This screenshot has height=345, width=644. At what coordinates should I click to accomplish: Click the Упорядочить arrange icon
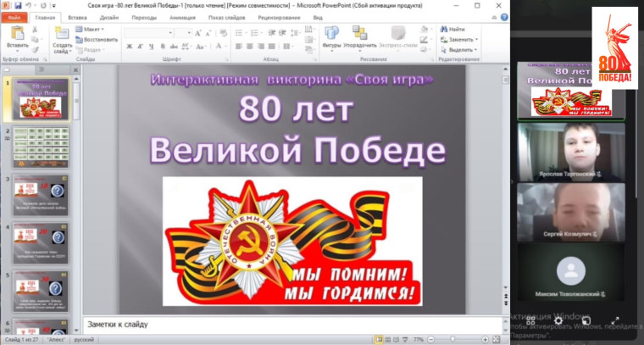360,33
